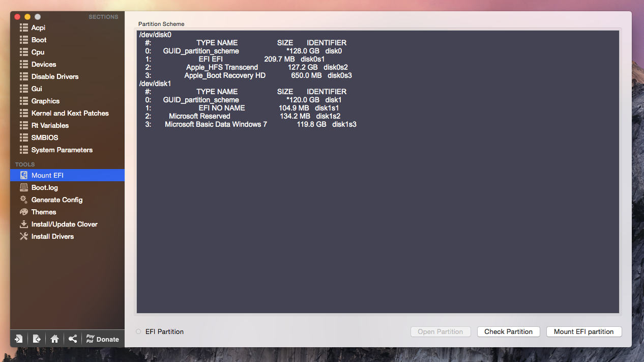Click the Apple_Boot Recovery HD row

point(248,75)
